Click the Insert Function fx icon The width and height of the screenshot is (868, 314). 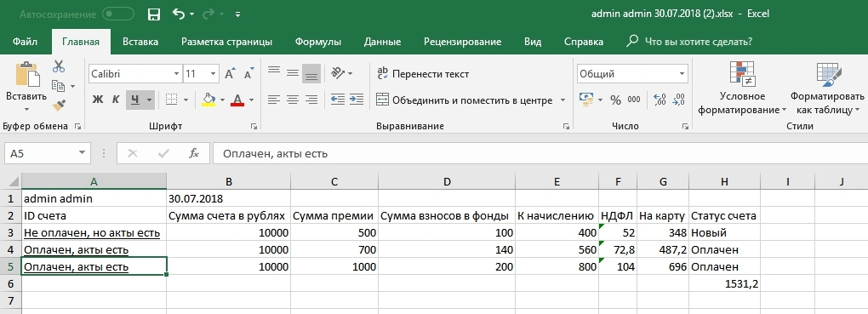click(194, 153)
